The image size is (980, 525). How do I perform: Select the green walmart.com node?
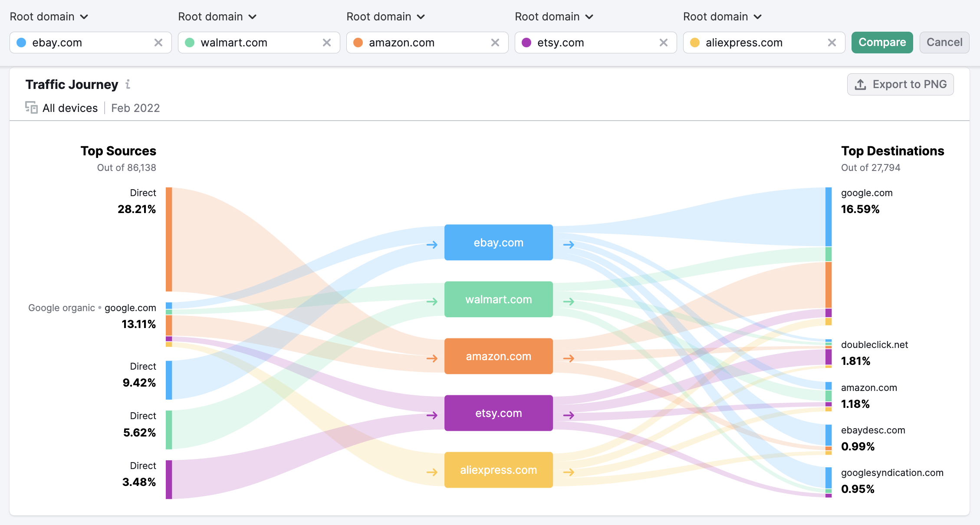pos(498,299)
